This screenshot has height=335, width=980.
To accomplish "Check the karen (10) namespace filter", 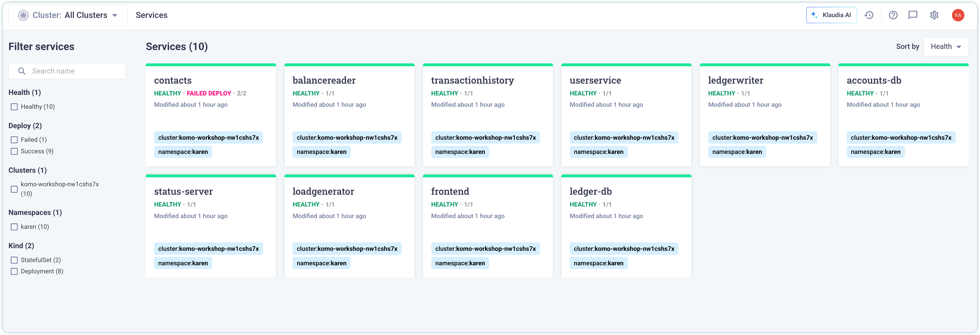I will pos(14,227).
